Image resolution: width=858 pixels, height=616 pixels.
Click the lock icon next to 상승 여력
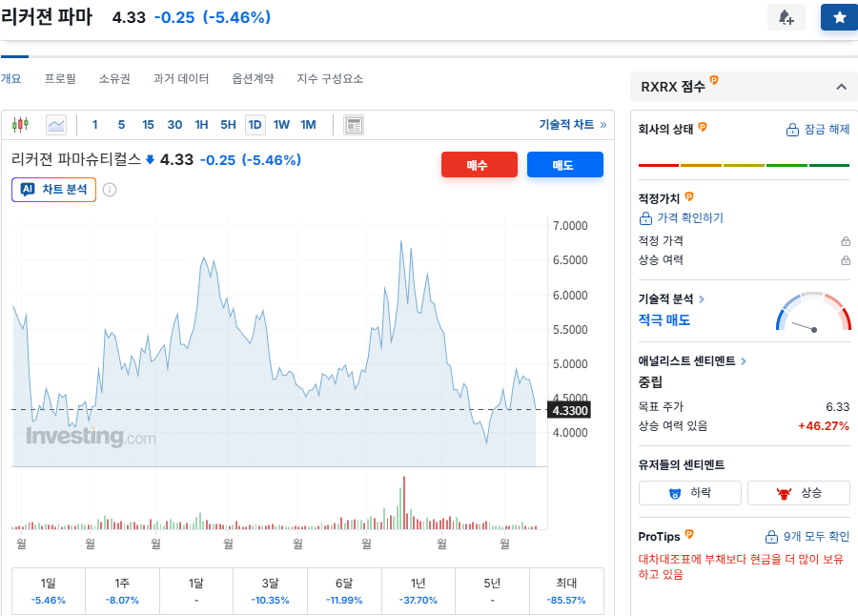[x=845, y=260]
